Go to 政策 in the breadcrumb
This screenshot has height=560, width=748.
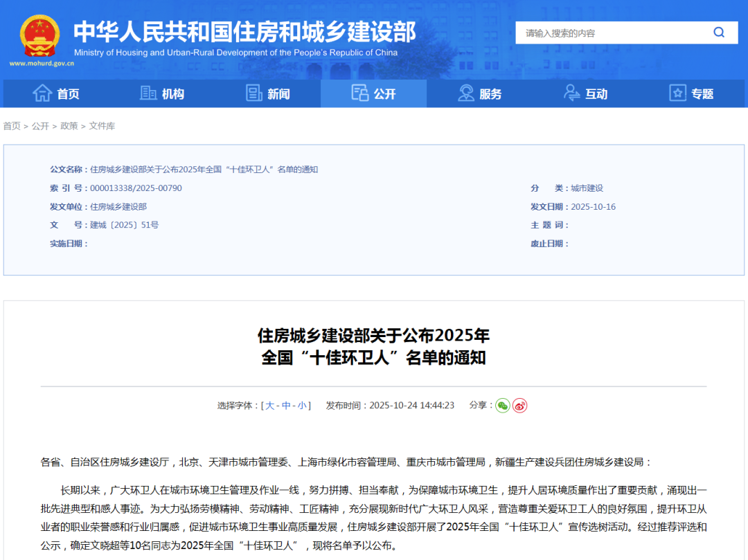tap(69, 126)
